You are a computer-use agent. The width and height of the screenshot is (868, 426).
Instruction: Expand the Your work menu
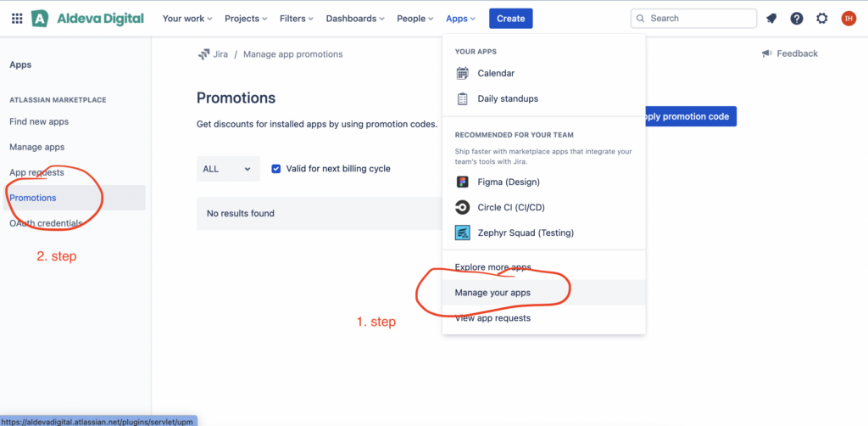pos(187,19)
